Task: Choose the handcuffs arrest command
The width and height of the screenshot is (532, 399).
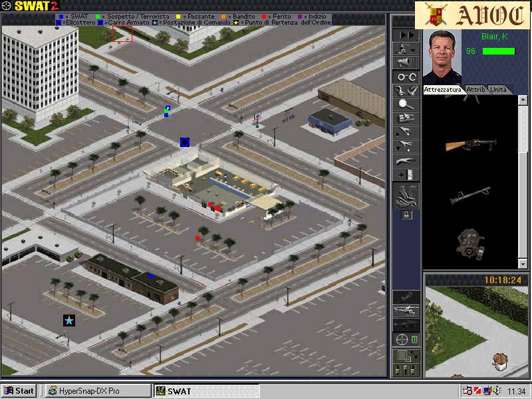Action: 406,76
